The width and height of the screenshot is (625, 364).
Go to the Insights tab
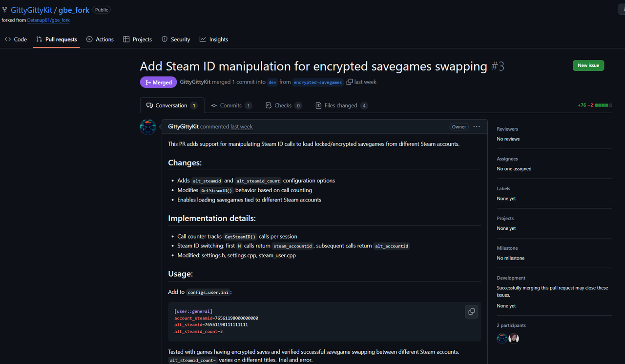214,39
